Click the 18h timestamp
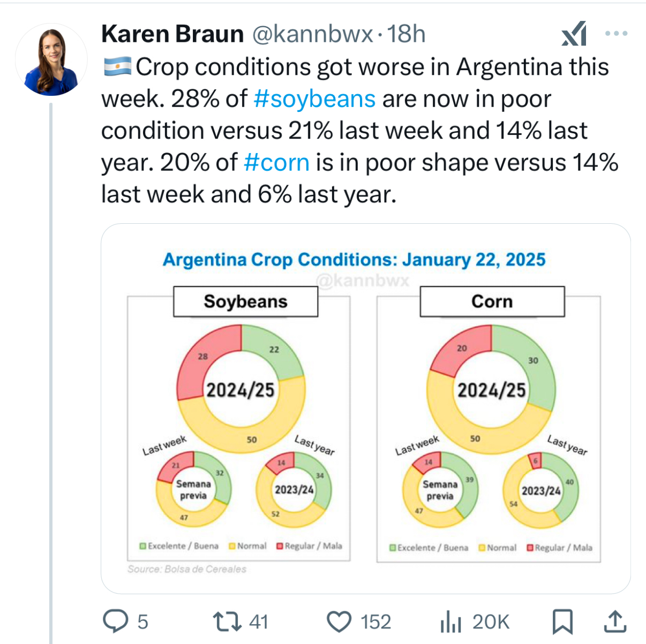The image size is (646, 644). click(x=406, y=34)
